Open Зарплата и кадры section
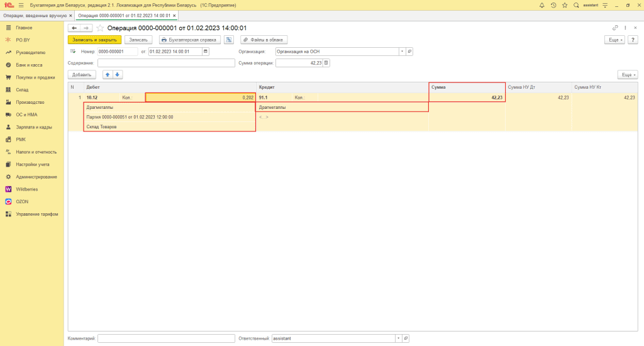The width and height of the screenshot is (644, 346). [34, 127]
